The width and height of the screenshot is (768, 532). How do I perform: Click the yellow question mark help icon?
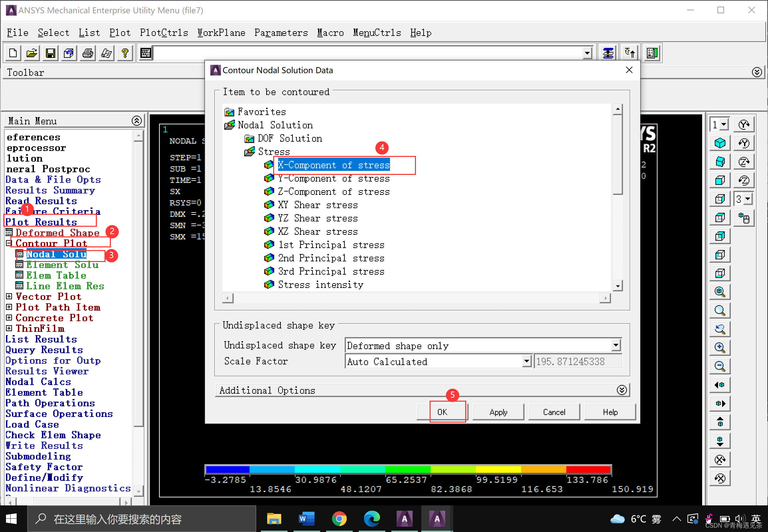[125, 53]
